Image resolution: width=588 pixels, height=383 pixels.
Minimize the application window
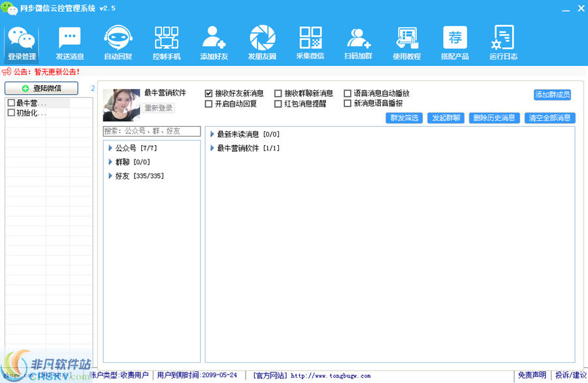(x=566, y=9)
